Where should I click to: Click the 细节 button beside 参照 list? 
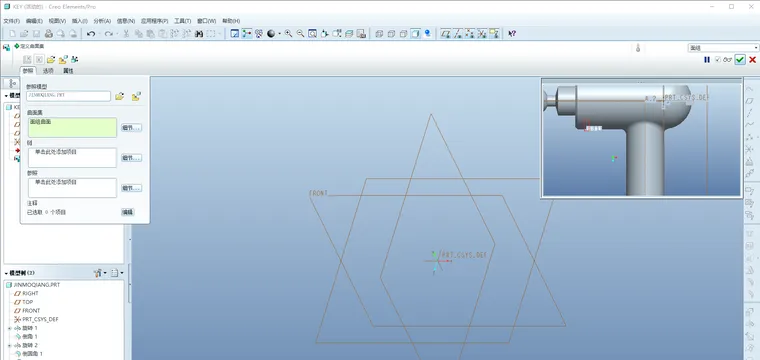[131, 188]
